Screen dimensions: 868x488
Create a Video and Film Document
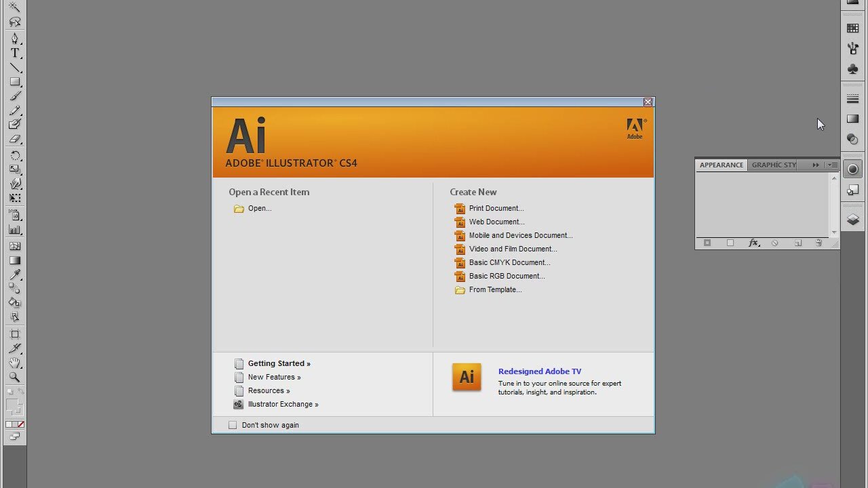coord(506,249)
